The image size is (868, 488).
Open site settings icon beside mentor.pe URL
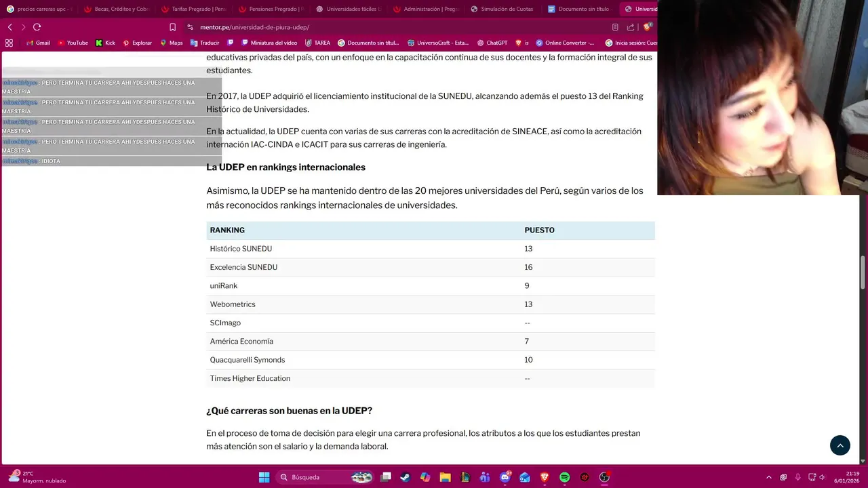(x=191, y=27)
